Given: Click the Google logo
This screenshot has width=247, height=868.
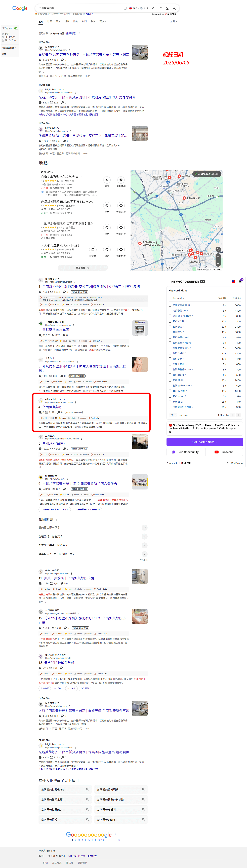Looking at the screenshot, I should point(20,8).
